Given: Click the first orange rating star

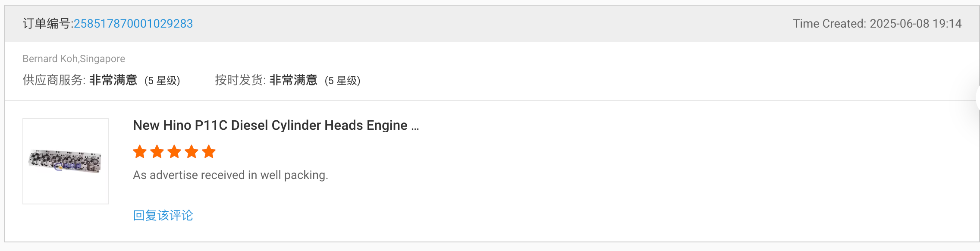Looking at the screenshot, I should (x=140, y=152).
